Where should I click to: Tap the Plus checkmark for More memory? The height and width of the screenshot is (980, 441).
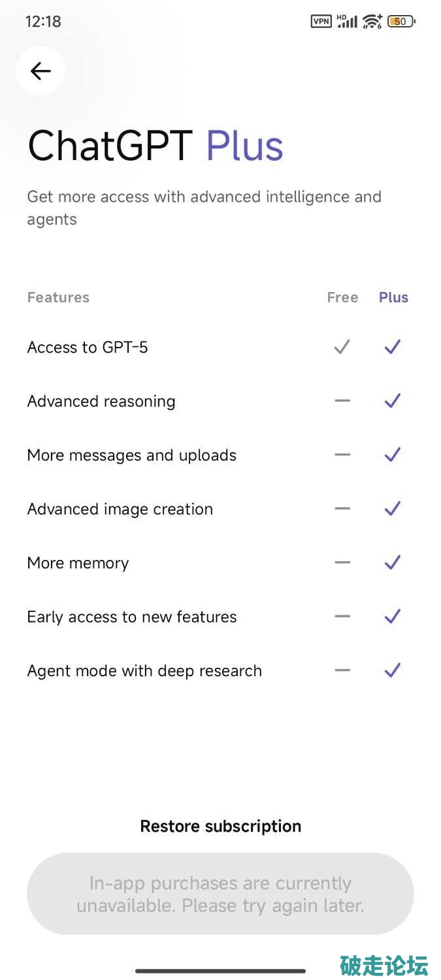393,563
